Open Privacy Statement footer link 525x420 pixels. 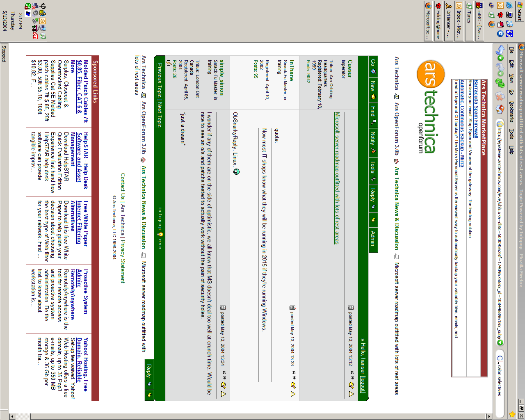pos(122,261)
